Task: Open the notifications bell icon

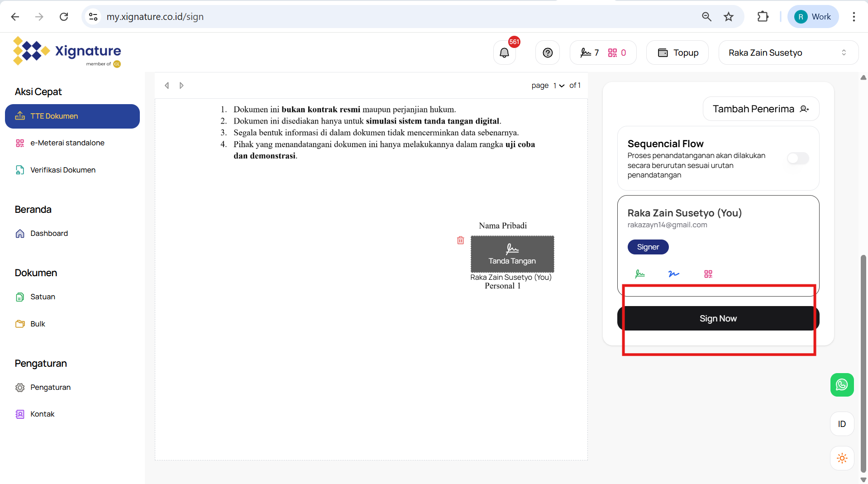Action: tap(504, 53)
